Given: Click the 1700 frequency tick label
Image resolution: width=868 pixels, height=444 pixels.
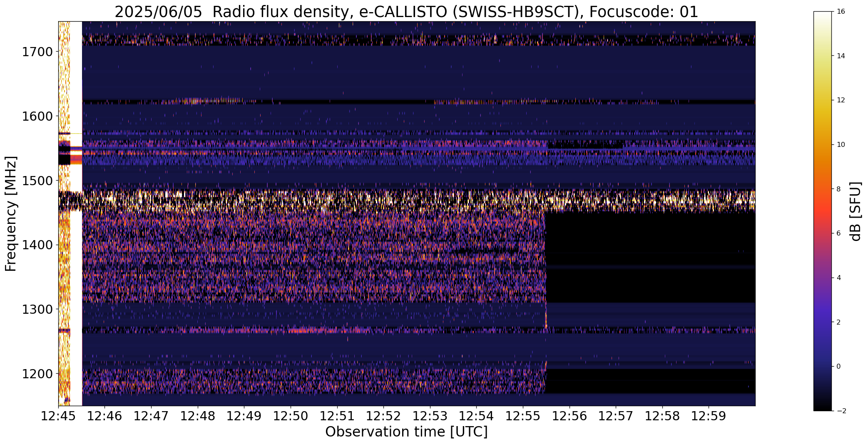Looking at the screenshot, I should click(x=37, y=52).
